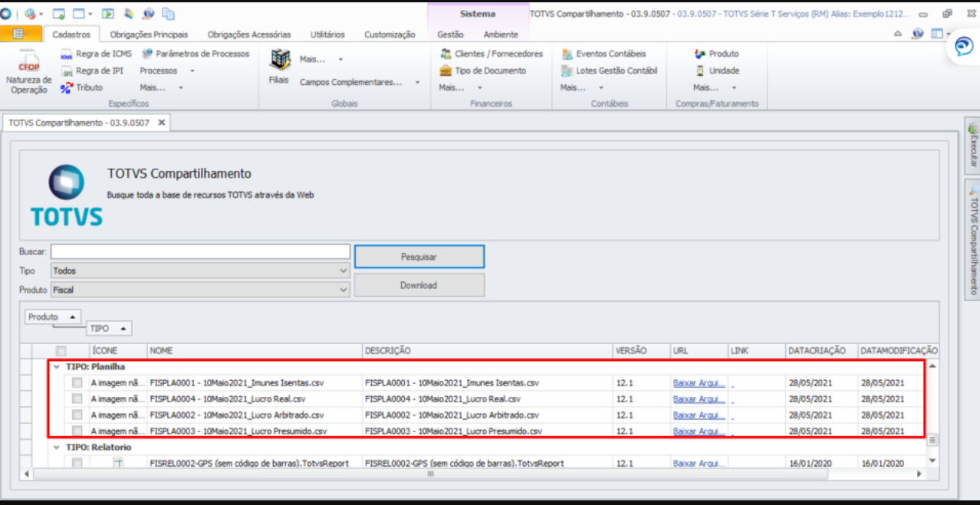Viewport: 980px width, 505px height.
Task: Sort by the NOME column header
Action: pyautogui.click(x=255, y=350)
